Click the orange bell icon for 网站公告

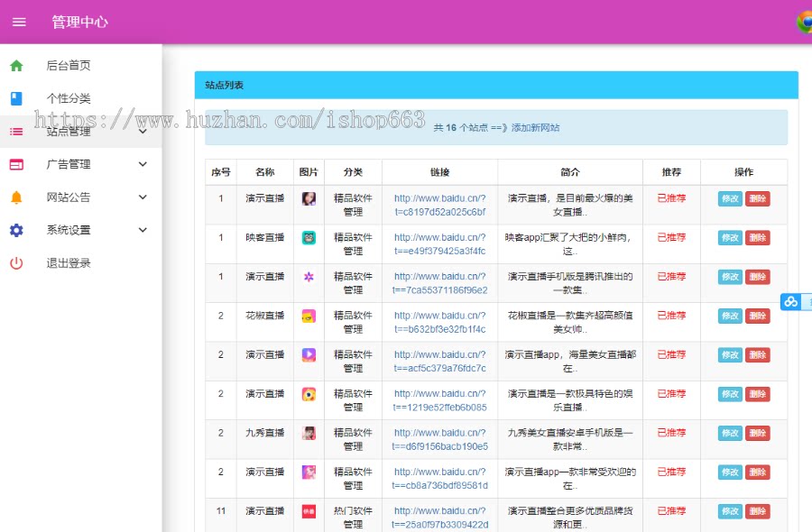18,197
